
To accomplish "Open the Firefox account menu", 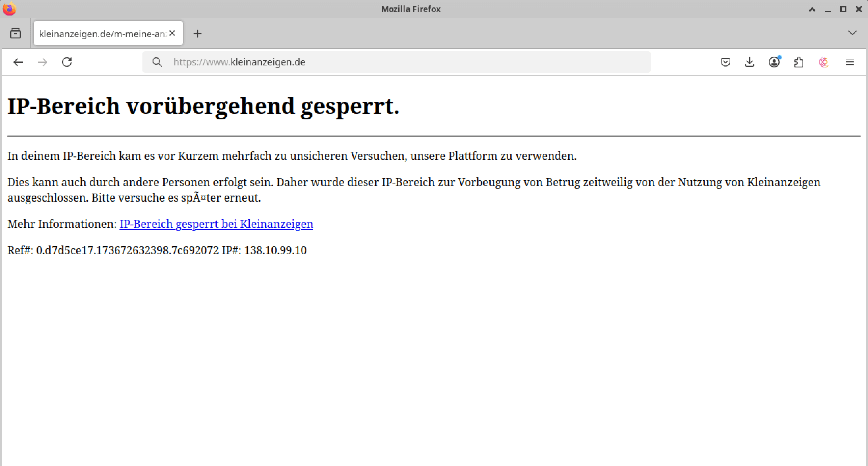I will [x=774, y=62].
